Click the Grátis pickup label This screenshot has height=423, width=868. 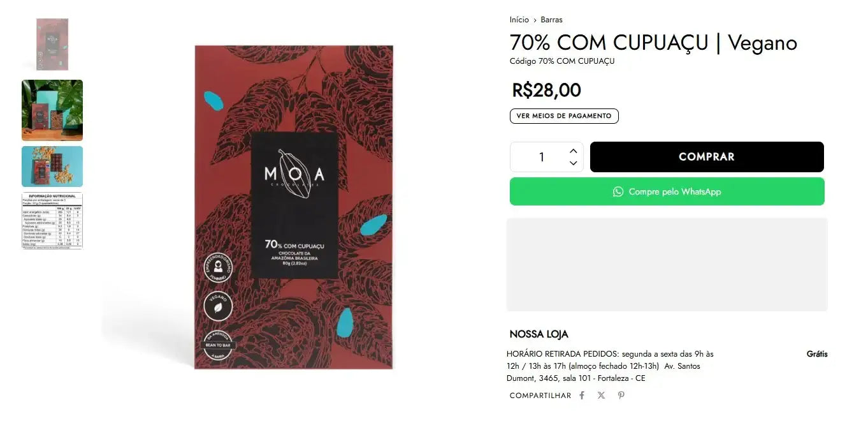(816, 354)
